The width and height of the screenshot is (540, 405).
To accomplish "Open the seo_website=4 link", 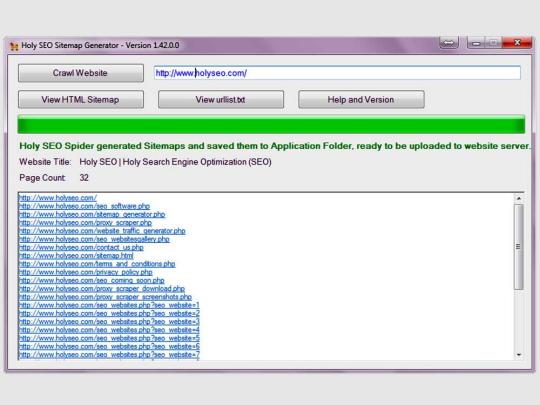I will (109, 330).
